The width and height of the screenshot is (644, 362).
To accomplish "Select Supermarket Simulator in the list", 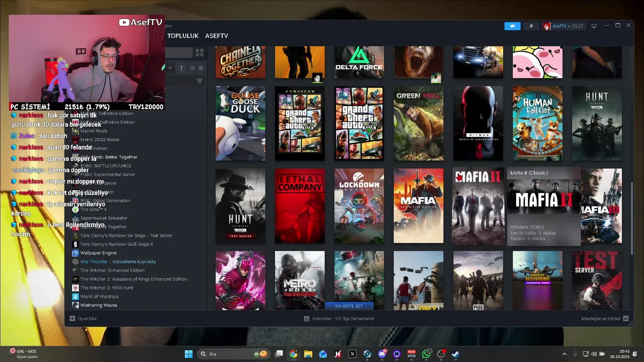I will click(x=104, y=218).
